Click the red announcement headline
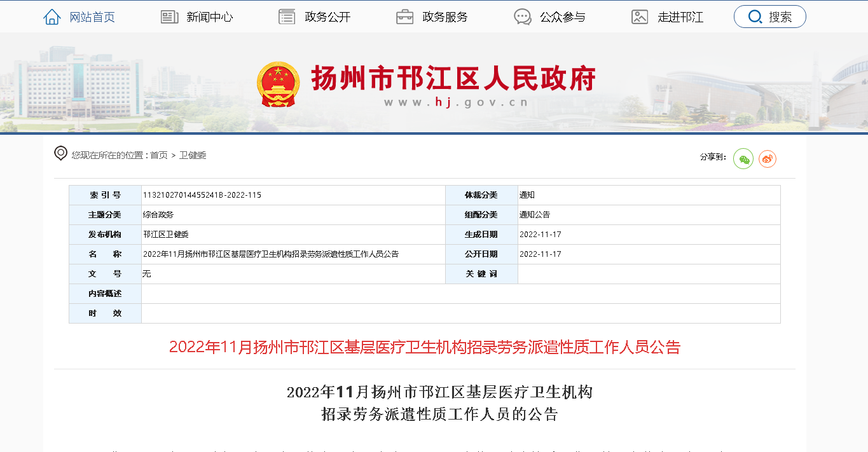 tap(425, 347)
